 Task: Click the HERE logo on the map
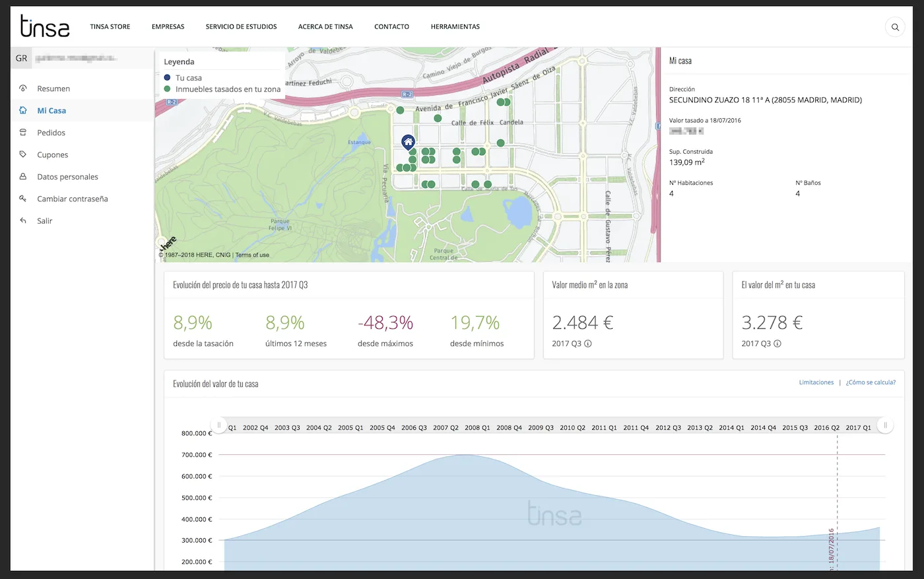point(167,244)
